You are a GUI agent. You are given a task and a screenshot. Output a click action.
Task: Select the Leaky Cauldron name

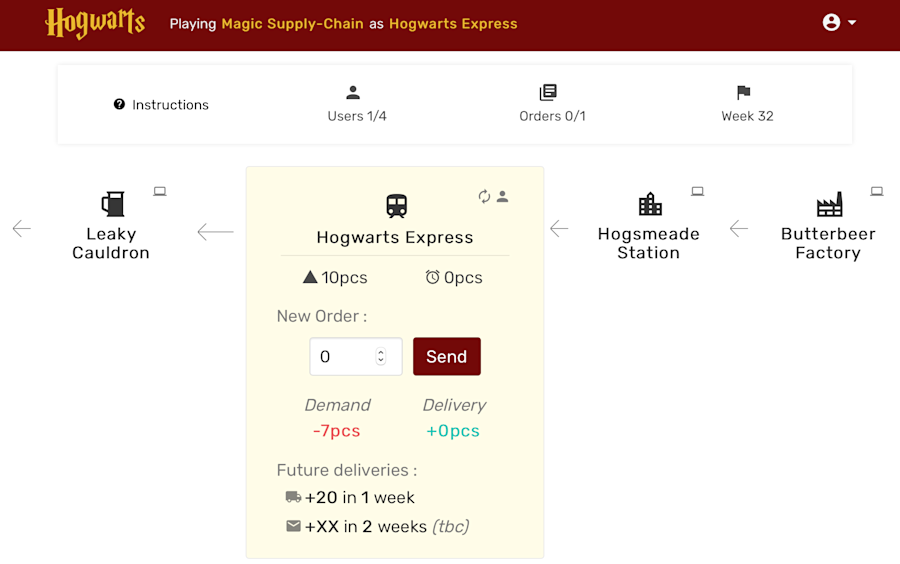[111, 243]
